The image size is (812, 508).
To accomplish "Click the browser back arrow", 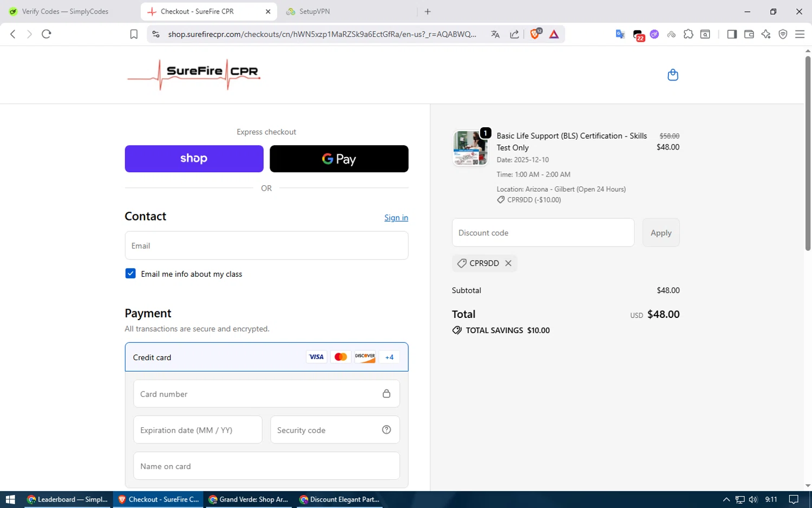I will pyautogui.click(x=13, y=34).
